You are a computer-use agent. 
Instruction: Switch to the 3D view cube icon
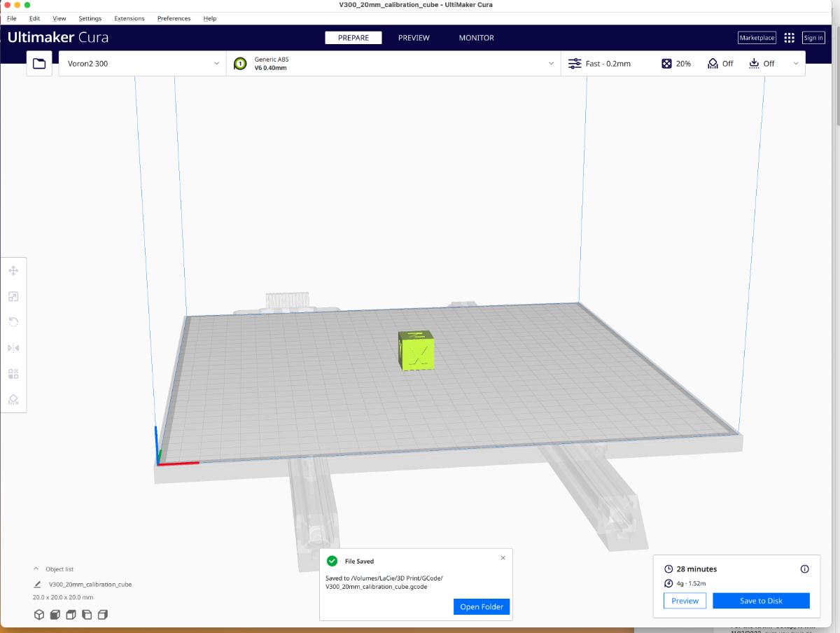[x=39, y=615]
